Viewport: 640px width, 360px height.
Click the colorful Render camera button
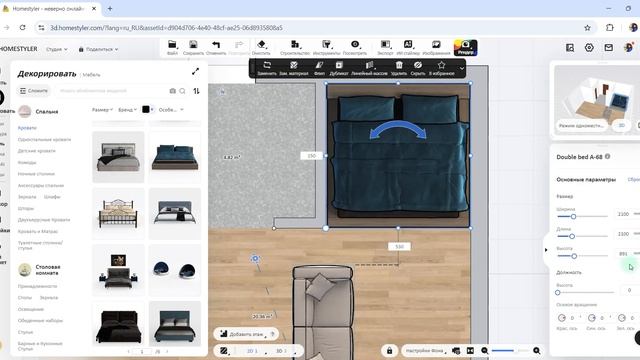465,47
